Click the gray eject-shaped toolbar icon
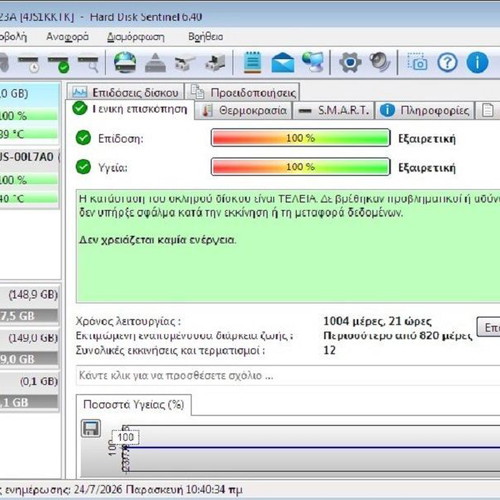This screenshot has width=500, height=500. (x=155, y=63)
